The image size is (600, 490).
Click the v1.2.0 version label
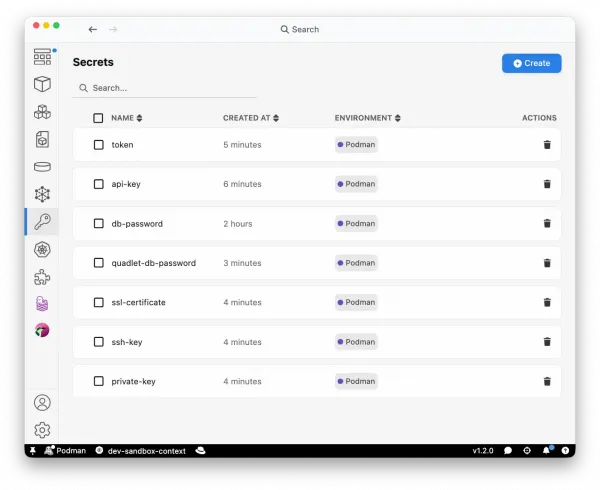[483, 451]
